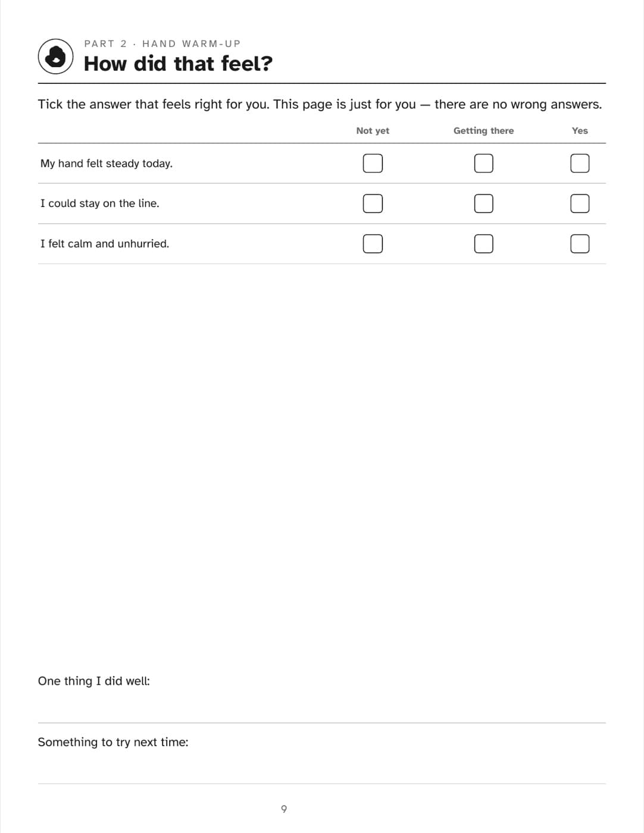The width and height of the screenshot is (644, 833).
Task: Click the round hand warm-up icon beside the title
Action: click(x=56, y=57)
